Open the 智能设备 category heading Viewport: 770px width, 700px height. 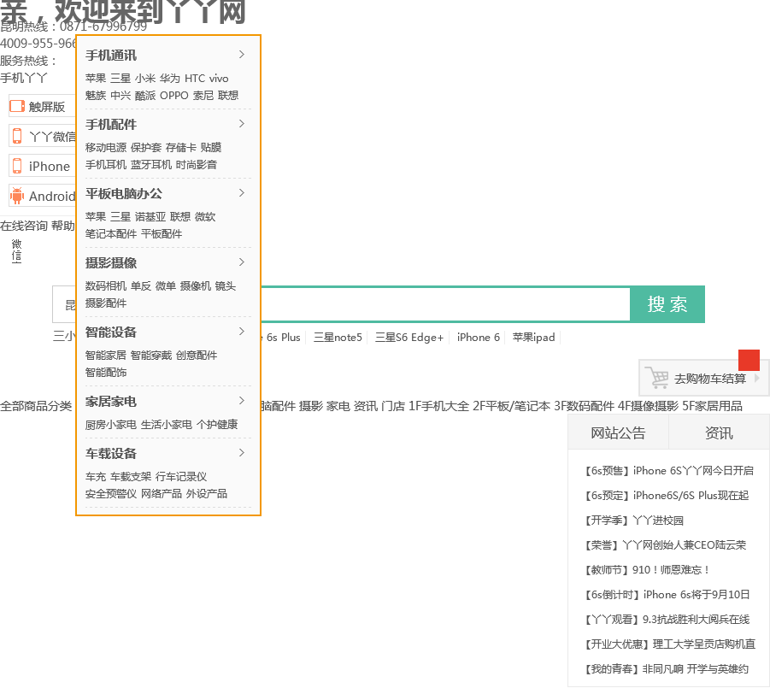[x=111, y=332]
